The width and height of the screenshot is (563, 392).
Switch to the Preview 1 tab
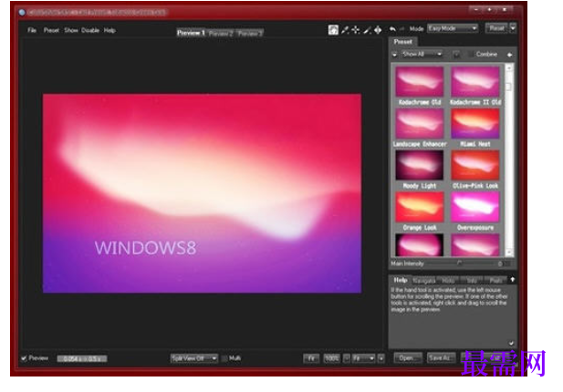pyautogui.click(x=191, y=33)
